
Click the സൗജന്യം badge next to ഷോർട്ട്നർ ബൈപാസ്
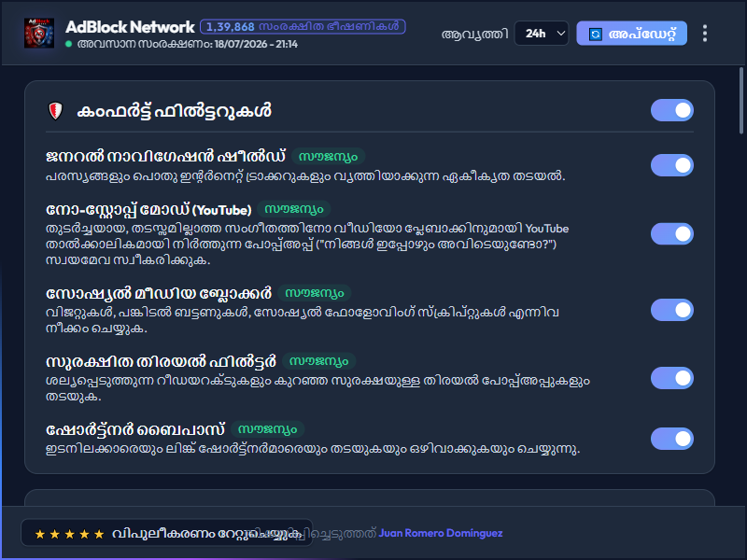click(268, 429)
